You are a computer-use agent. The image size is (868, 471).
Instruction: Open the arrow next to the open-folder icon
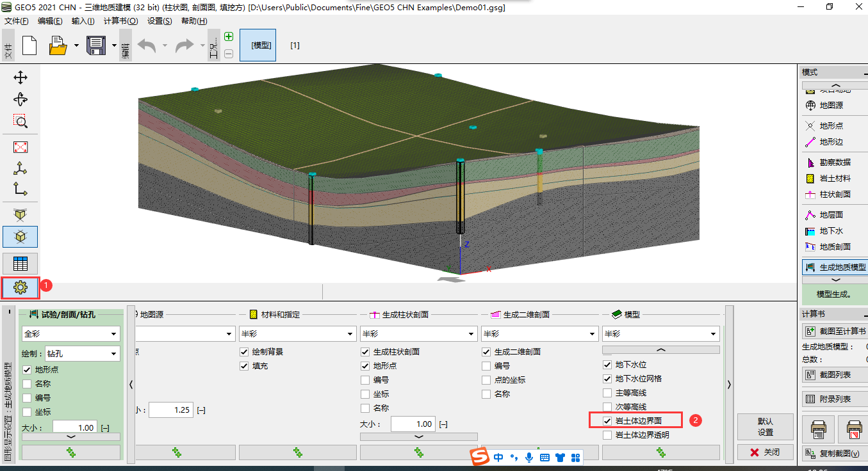point(76,45)
